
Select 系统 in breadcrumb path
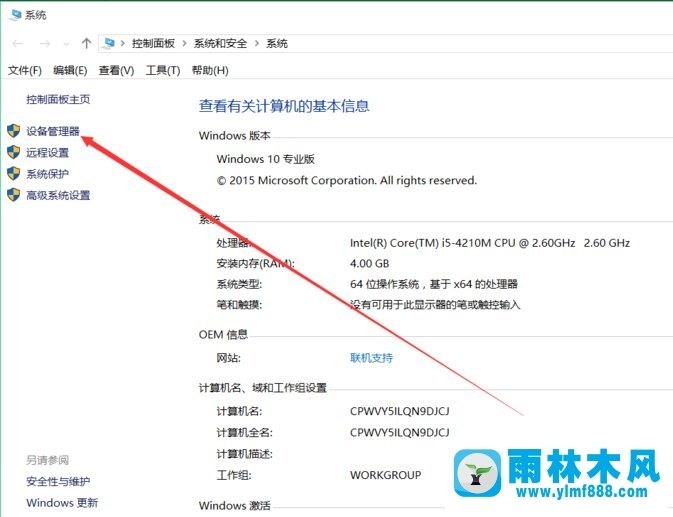click(x=277, y=43)
